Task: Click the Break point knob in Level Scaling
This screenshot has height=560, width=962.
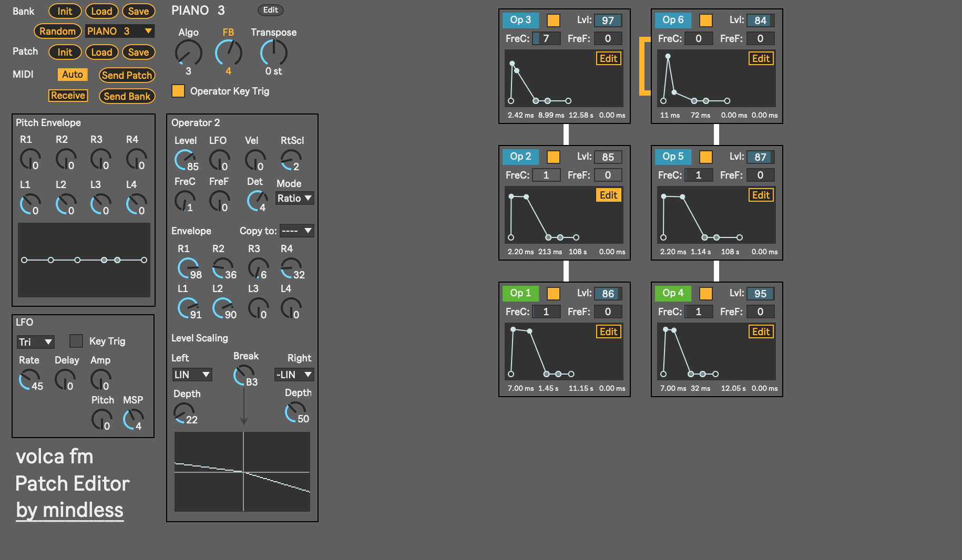Action: tap(244, 375)
